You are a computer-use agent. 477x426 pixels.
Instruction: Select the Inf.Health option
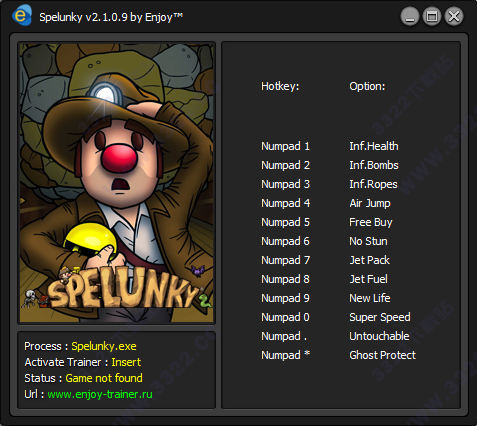click(x=374, y=146)
